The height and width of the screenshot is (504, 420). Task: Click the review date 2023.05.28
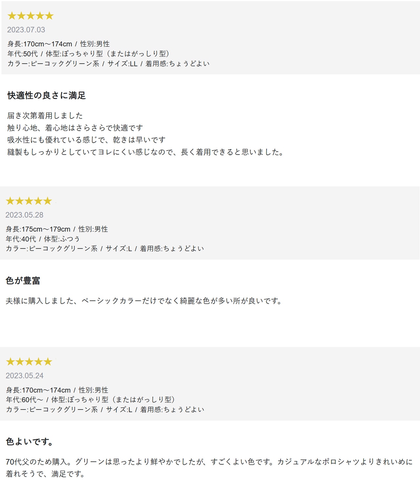pyautogui.click(x=24, y=215)
